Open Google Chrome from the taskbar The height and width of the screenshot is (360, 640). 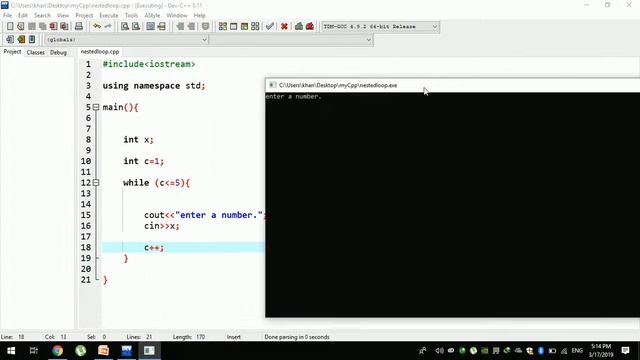click(58, 351)
